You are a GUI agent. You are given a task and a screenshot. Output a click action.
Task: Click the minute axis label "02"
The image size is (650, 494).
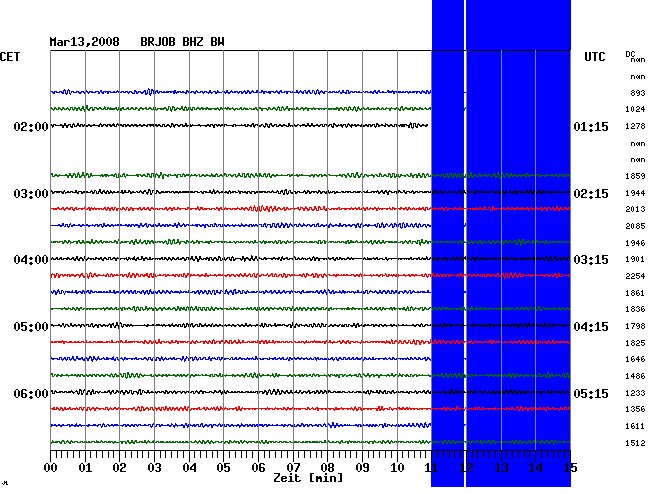(x=119, y=468)
